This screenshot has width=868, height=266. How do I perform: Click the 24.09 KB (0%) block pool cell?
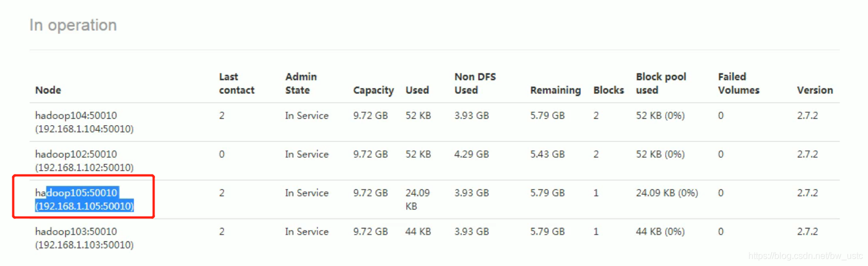pos(667,193)
